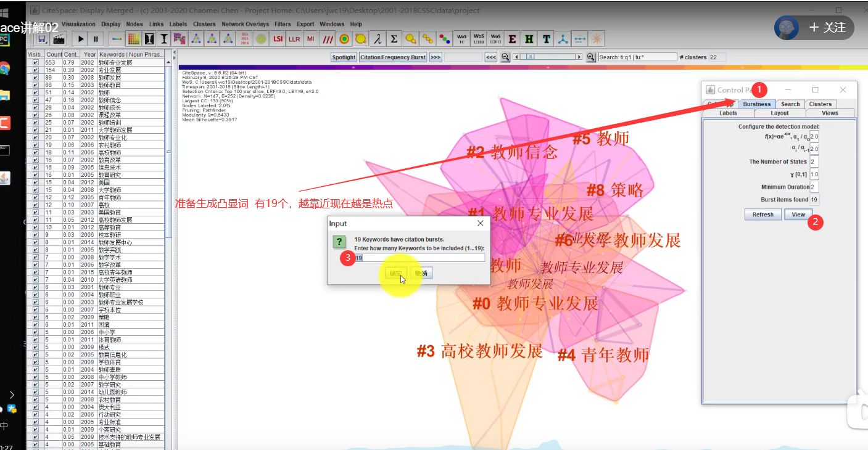This screenshot has height=450, width=868.
Task: Click the WoS TC toolbar icon
Action: [462, 39]
